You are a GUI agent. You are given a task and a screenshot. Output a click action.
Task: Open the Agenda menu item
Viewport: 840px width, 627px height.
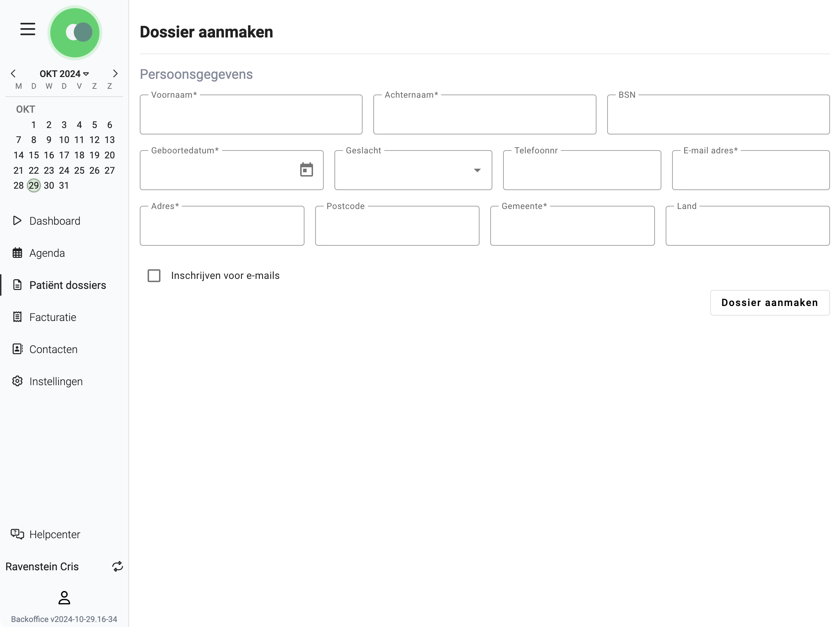[x=47, y=253]
